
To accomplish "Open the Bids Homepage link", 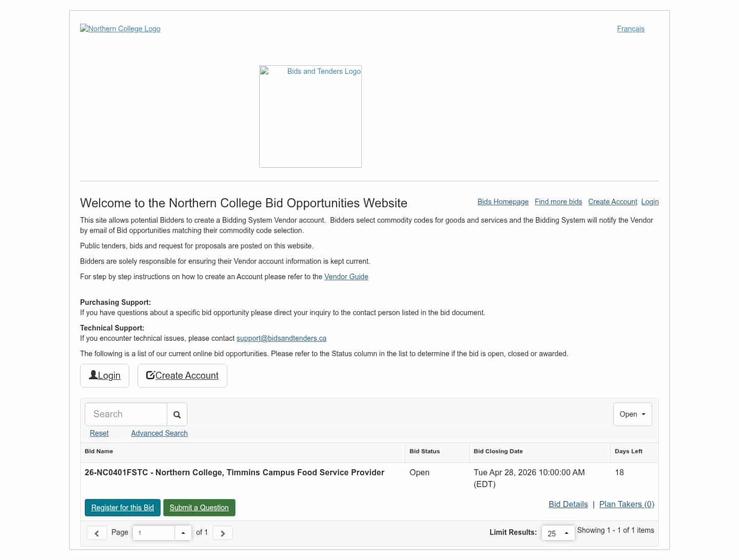I will pyautogui.click(x=503, y=202).
